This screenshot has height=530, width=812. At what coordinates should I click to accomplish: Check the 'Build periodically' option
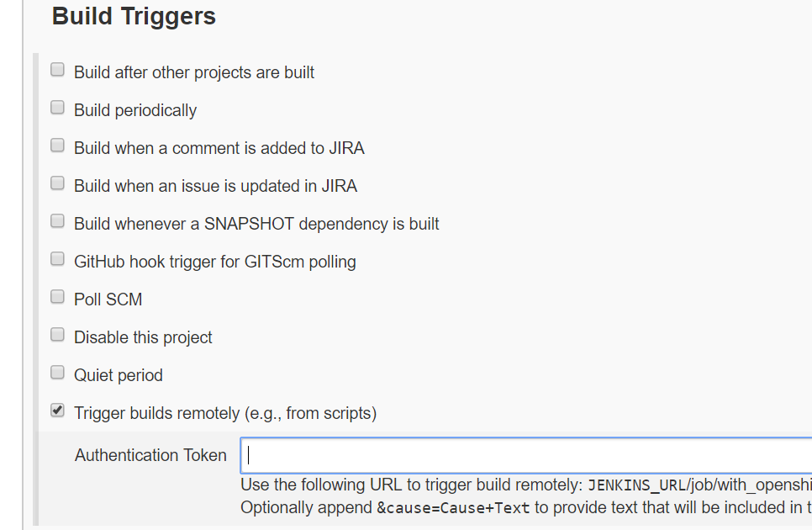click(x=56, y=107)
